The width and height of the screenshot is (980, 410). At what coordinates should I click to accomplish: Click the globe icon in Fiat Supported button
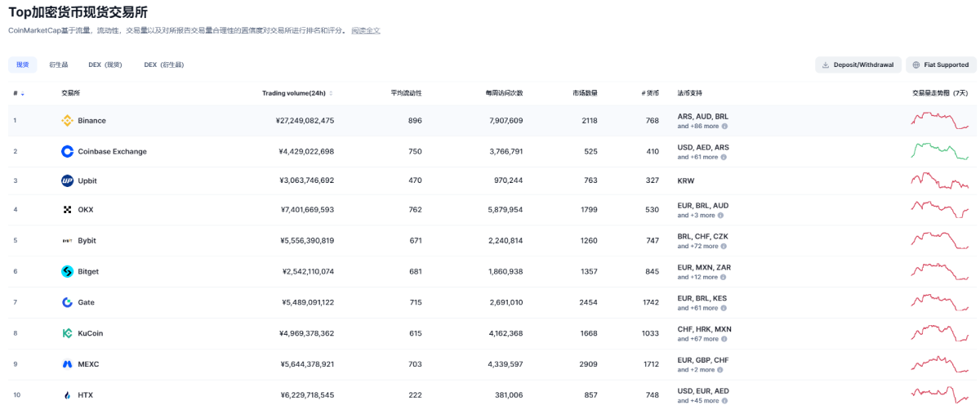pos(916,65)
